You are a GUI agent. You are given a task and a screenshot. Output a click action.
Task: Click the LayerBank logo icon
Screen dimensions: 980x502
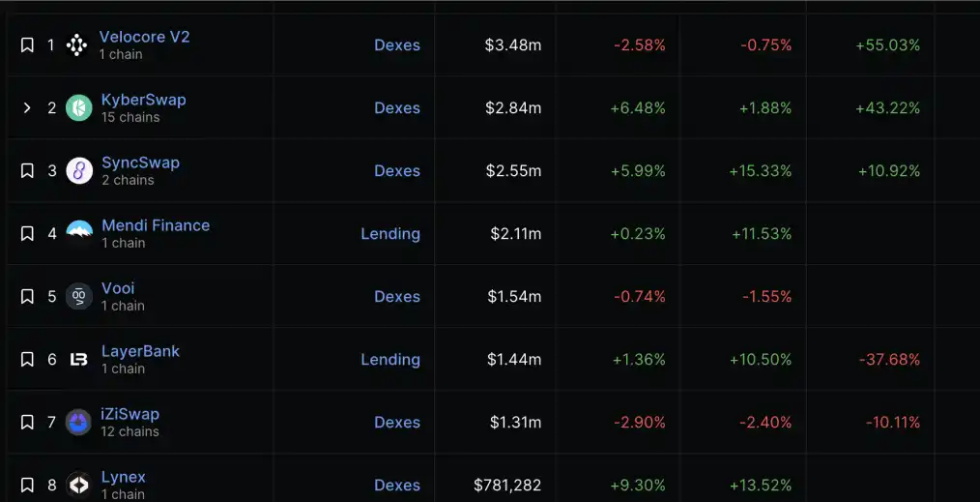click(78, 360)
